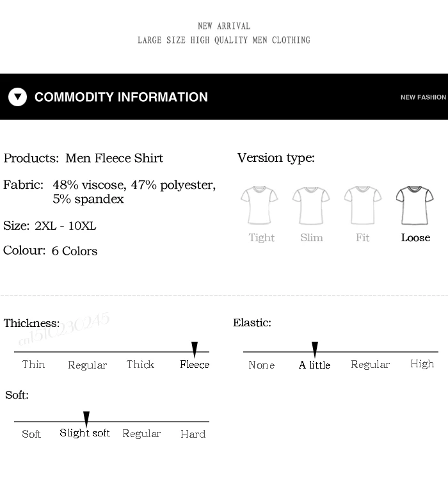The image size is (448, 478).
Task: Click the Tight label under shirt
Action: click(262, 238)
